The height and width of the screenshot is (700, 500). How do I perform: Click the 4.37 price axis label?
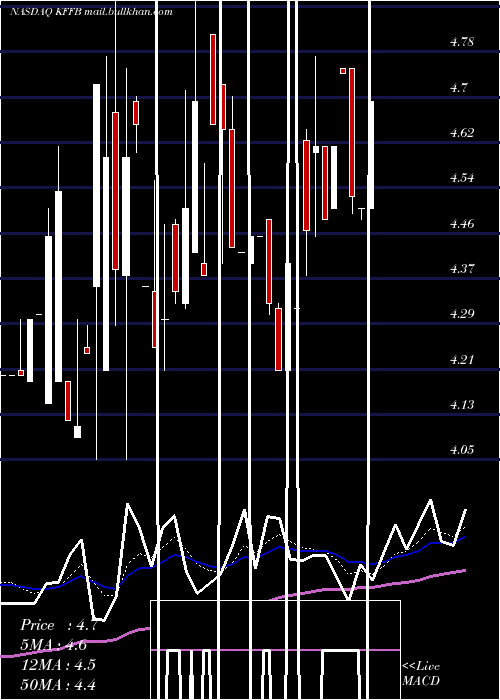click(x=462, y=268)
